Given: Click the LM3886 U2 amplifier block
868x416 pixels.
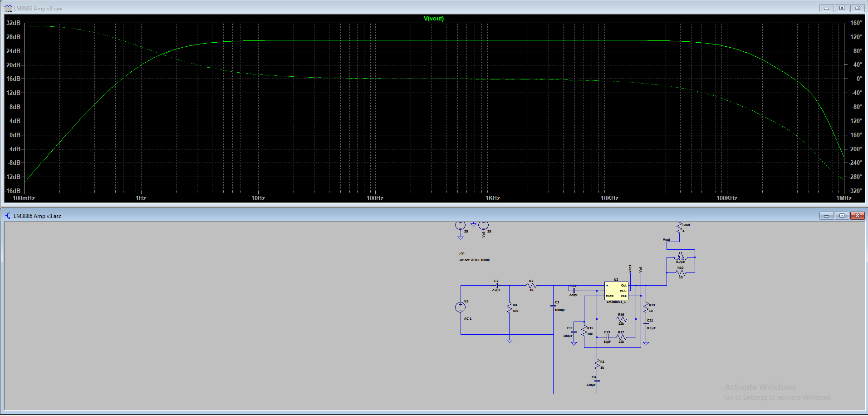Looking at the screenshot, I should tap(616, 291).
